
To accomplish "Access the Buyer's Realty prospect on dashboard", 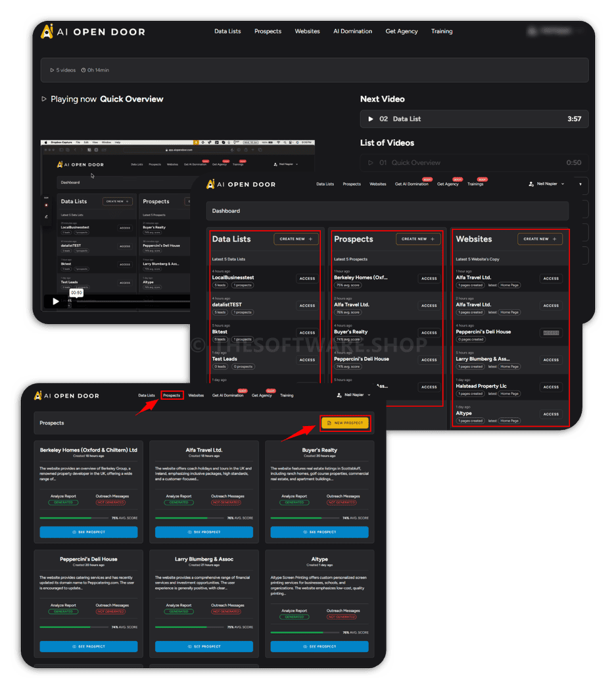I will [x=429, y=333].
